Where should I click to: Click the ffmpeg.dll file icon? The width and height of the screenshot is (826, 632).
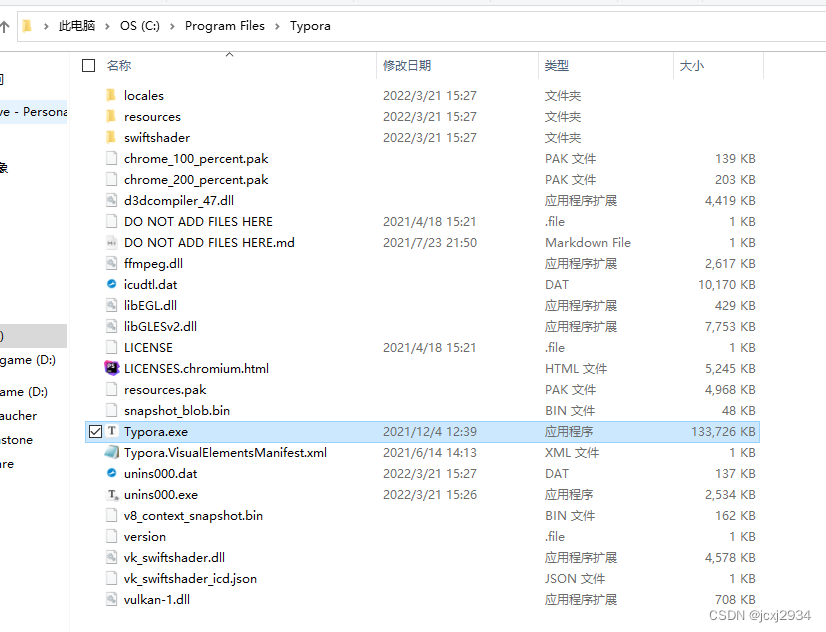click(111, 263)
